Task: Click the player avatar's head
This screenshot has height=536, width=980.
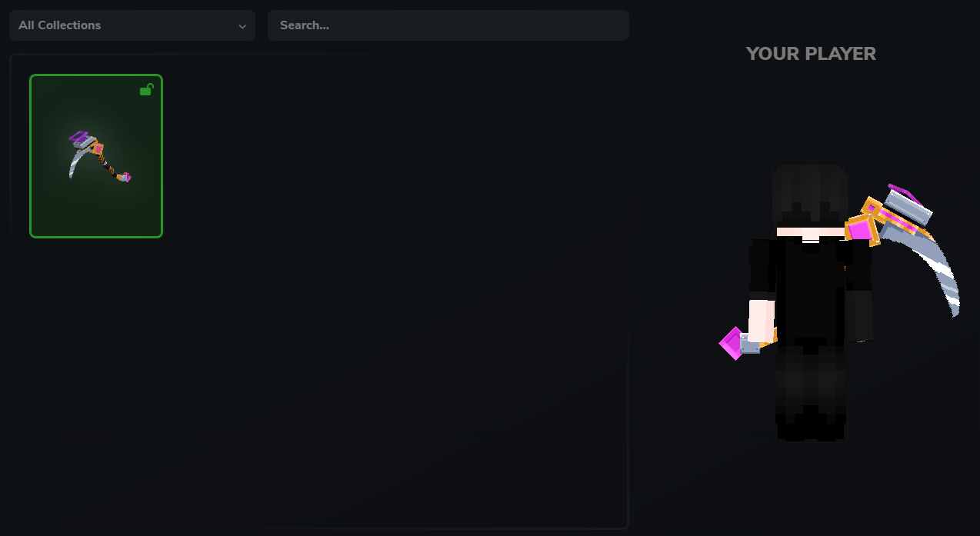Action: tap(810, 201)
